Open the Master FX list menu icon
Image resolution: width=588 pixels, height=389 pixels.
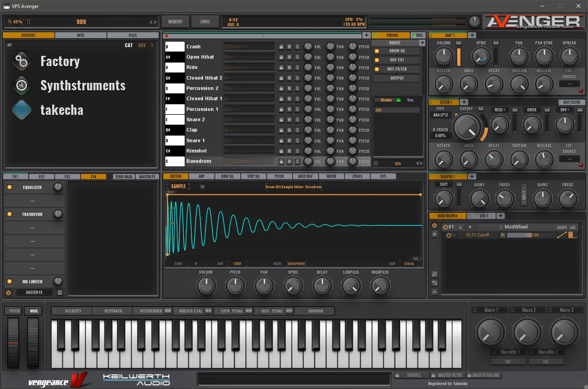click(x=60, y=293)
